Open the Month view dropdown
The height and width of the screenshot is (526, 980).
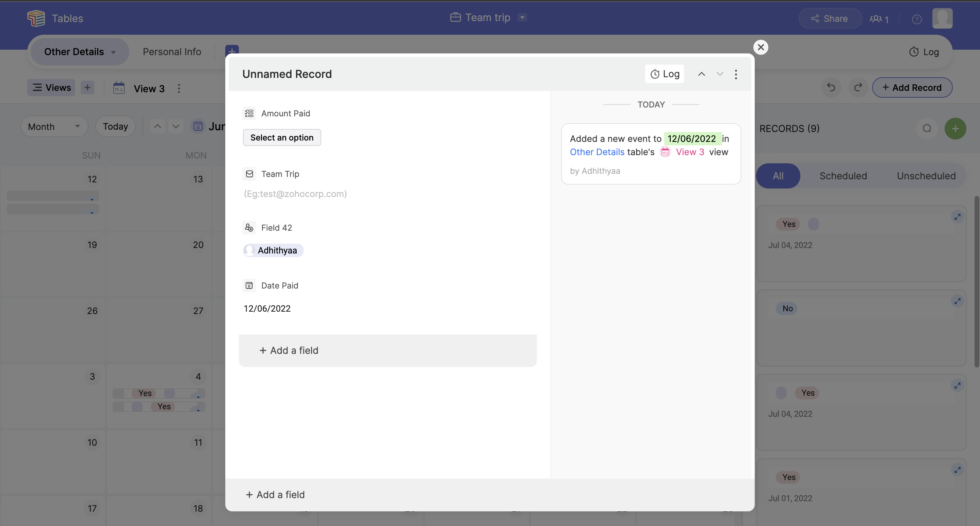click(54, 126)
